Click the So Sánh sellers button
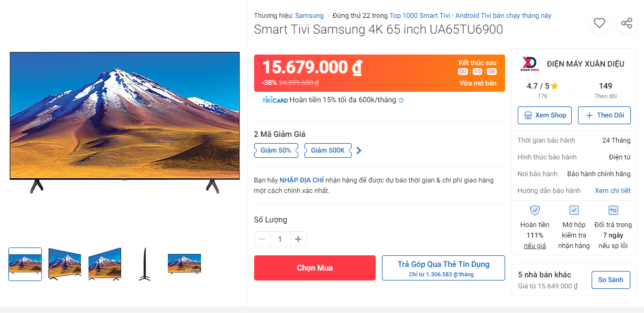 pyautogui.click(x=610, y=280)
